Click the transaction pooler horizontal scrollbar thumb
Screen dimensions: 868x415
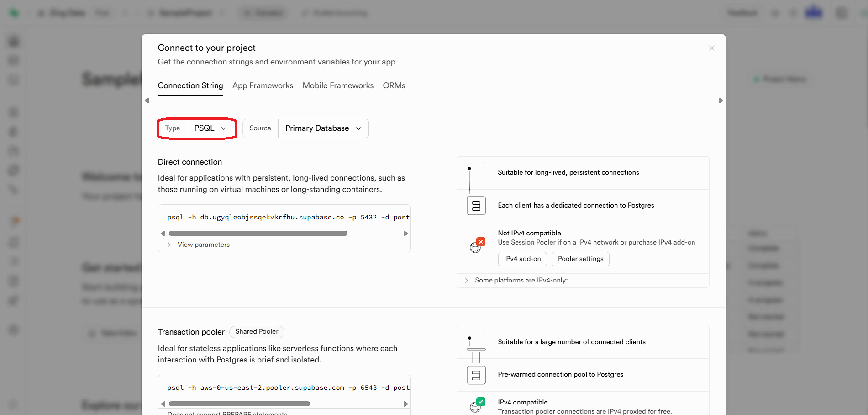239,404
